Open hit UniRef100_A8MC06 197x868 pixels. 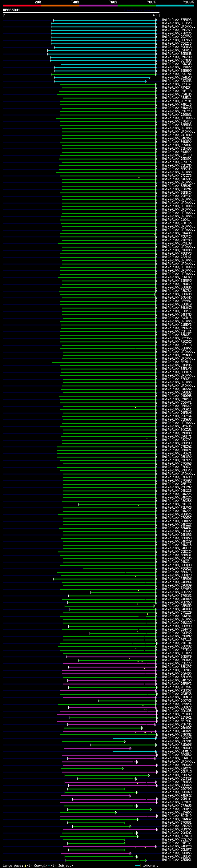tap(176, 829)
